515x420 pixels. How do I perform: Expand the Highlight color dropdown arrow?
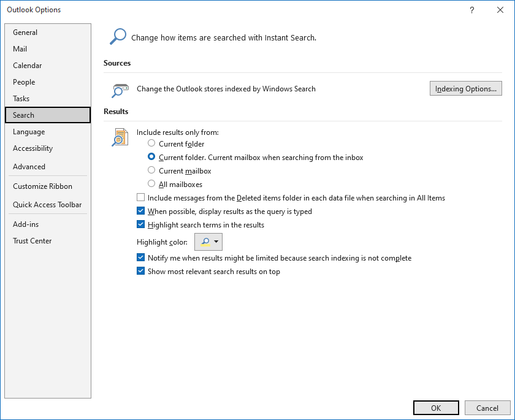[x=216, y=242]
